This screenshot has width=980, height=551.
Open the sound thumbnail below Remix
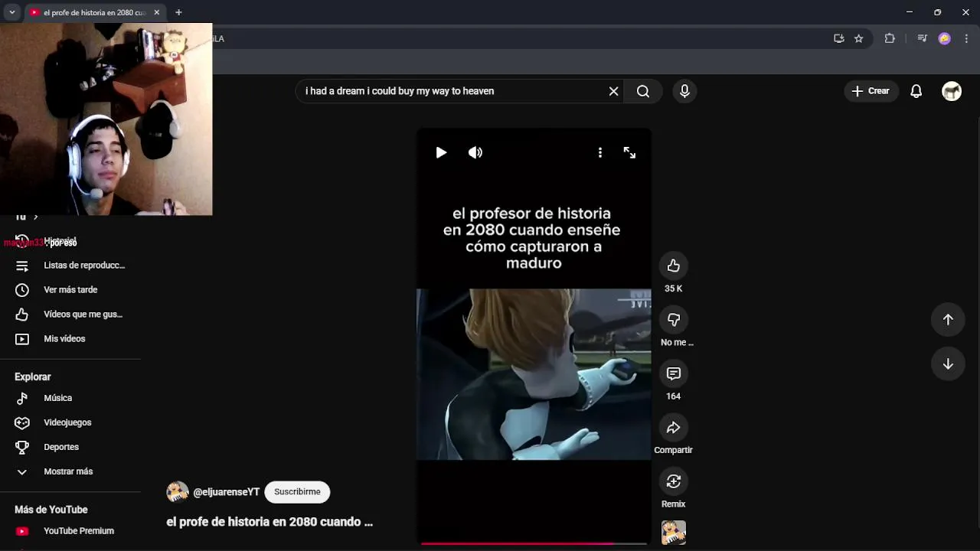674,533
